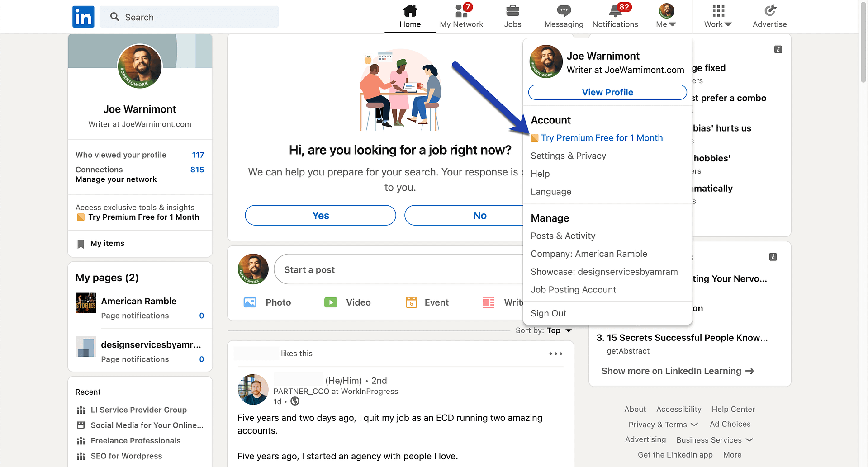Viewport: 868px width, 467px height.
Task: Open Settings & Privacy from the account menu
Action: point(568,156)
